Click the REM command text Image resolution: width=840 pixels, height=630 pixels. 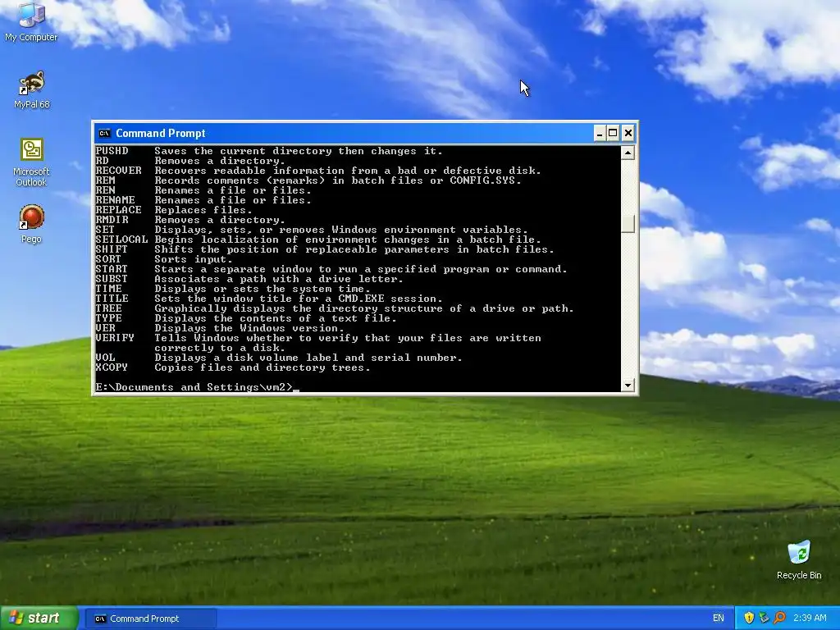pos(105,180)
